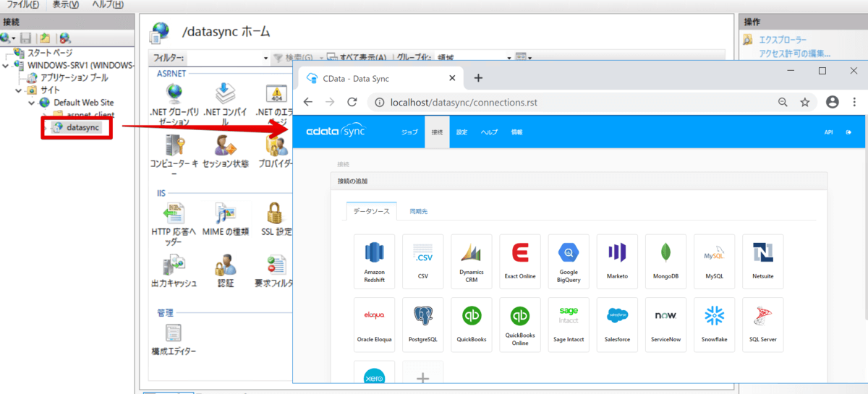
Task: Open the Configuration Editor (構成エディター)
Action: pyautogui.click(x=174, y=339)
